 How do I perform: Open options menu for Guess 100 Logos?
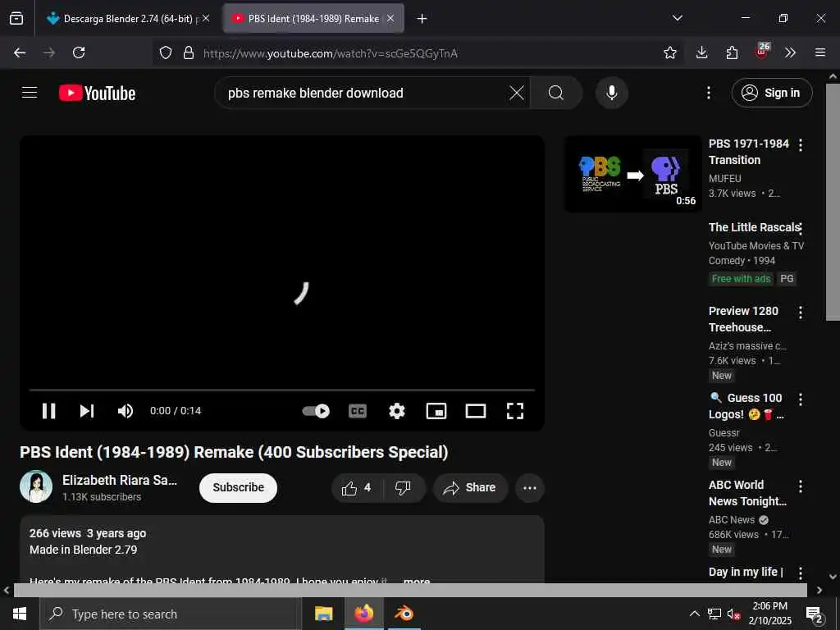click(x=801, y=399)
